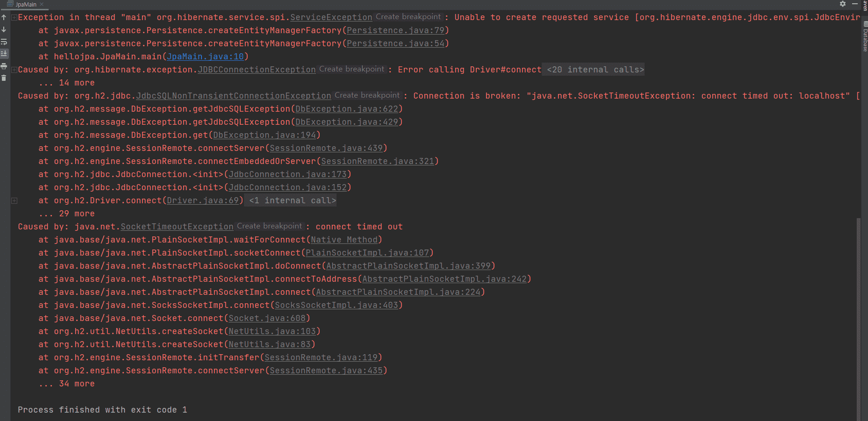
Task: Hide the run tool window
Action: point(855,4)
